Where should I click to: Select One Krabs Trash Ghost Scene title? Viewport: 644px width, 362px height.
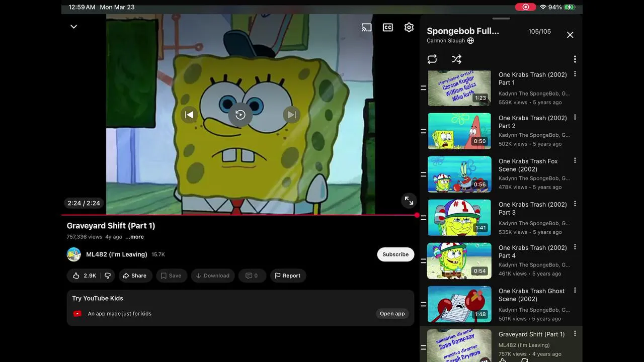[531, 295]
